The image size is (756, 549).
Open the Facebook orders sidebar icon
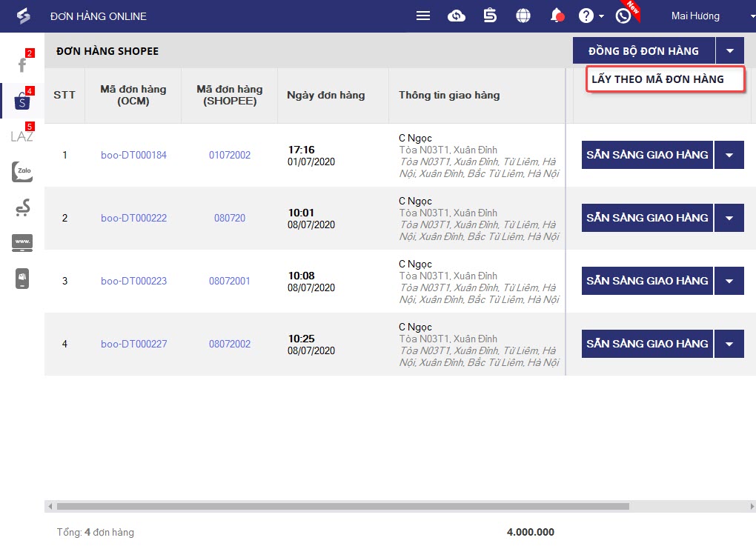coord(22,64)
